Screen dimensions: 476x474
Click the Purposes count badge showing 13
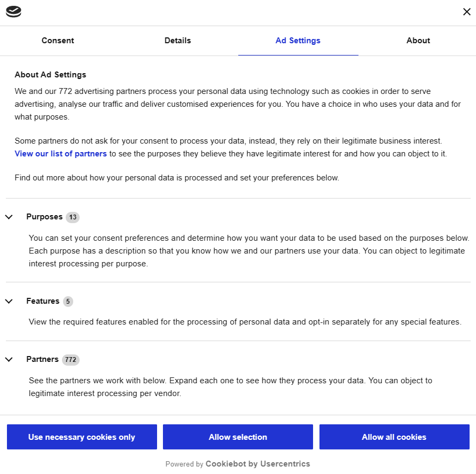(x=72, y=217)
